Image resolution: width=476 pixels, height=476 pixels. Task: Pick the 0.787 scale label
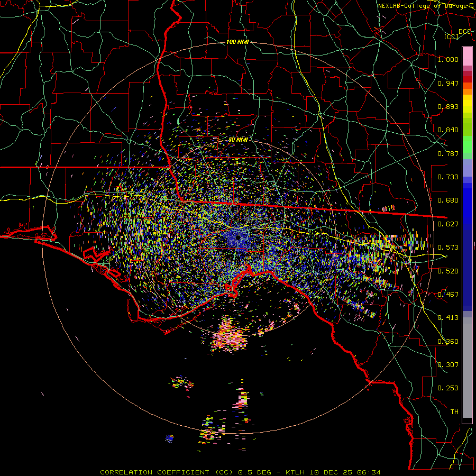[x=448, y=153]
